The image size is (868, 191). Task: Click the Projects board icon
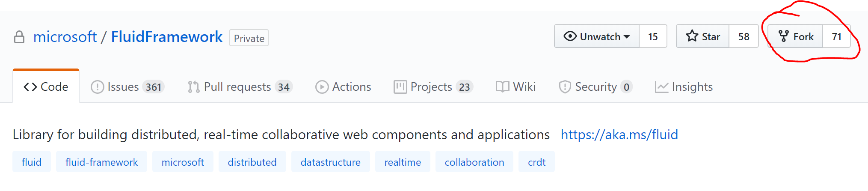pyautogui.click(x=400, y=87)
